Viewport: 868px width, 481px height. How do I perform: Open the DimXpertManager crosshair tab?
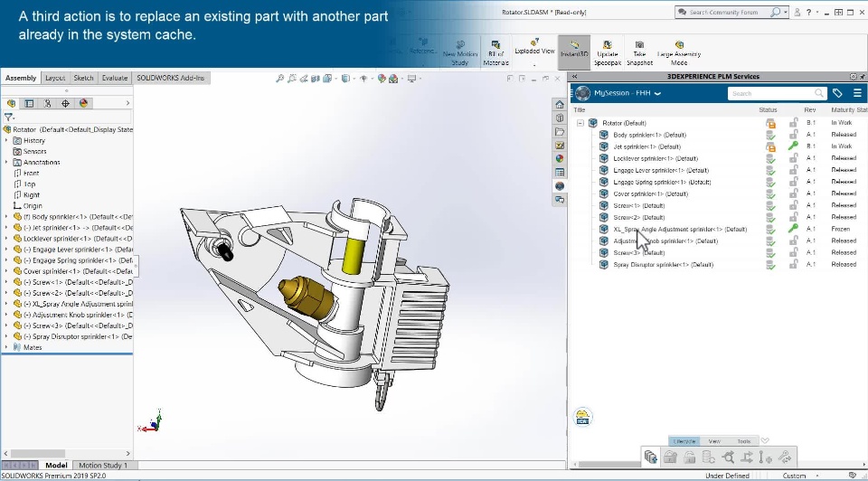click(65, 103)
